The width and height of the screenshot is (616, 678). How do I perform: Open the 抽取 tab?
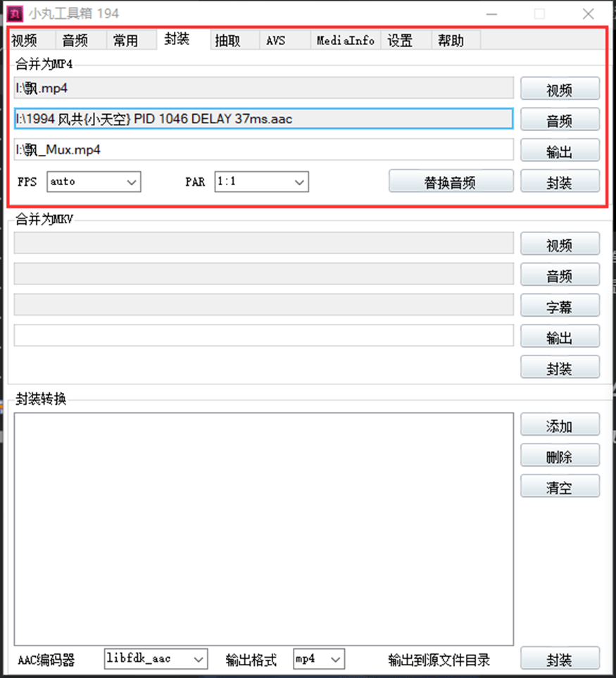(x=227, y=41)
